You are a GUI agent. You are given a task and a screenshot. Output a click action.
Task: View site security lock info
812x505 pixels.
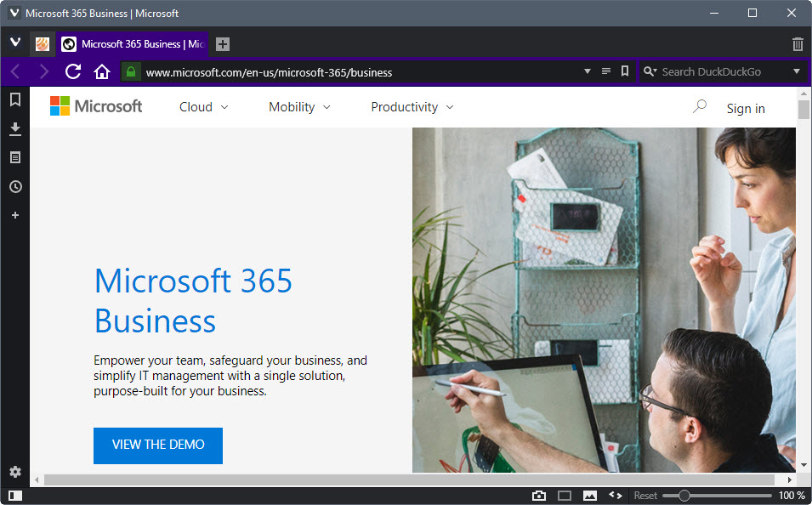coord(131,71)
